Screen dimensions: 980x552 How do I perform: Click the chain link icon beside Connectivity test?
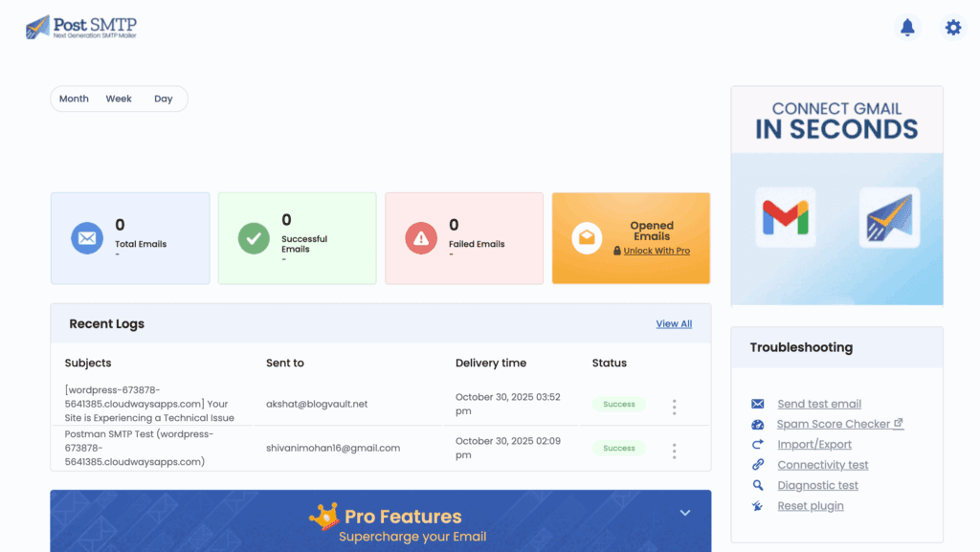[x=758, y=465]
